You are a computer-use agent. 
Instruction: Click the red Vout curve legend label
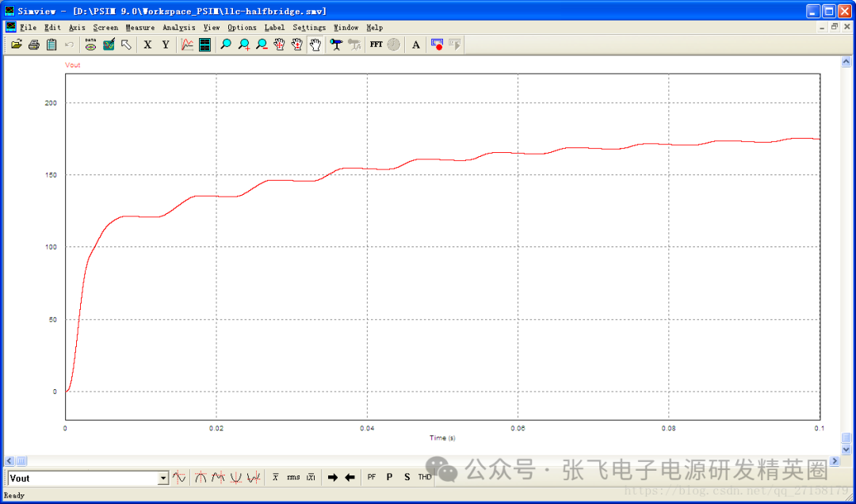[x=73, y=65]
